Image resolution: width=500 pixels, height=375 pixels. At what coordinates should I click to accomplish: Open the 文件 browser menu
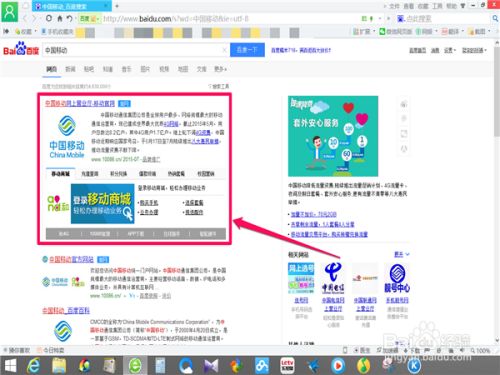tap(394, 6)
